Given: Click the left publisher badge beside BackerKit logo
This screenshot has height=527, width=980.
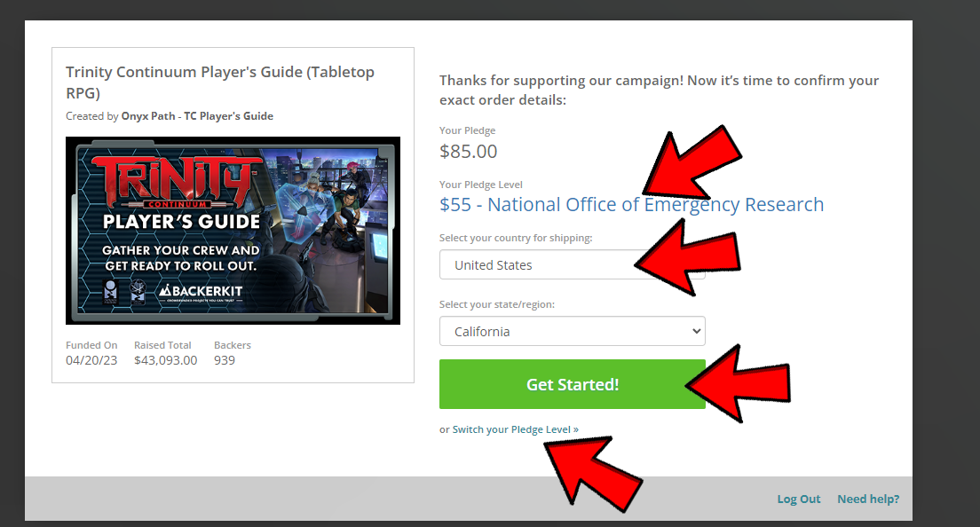Looking at the screenshot, I should [x=109, y=292].
